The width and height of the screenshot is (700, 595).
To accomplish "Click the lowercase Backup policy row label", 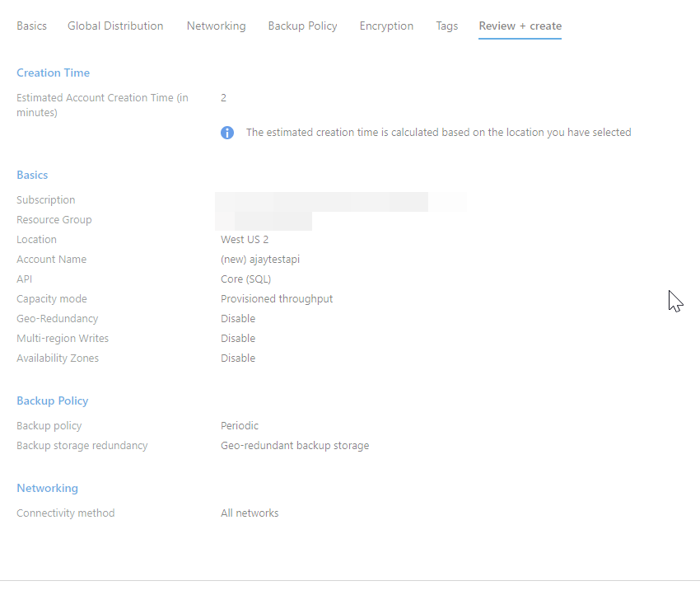I will [x=49, y=426].
